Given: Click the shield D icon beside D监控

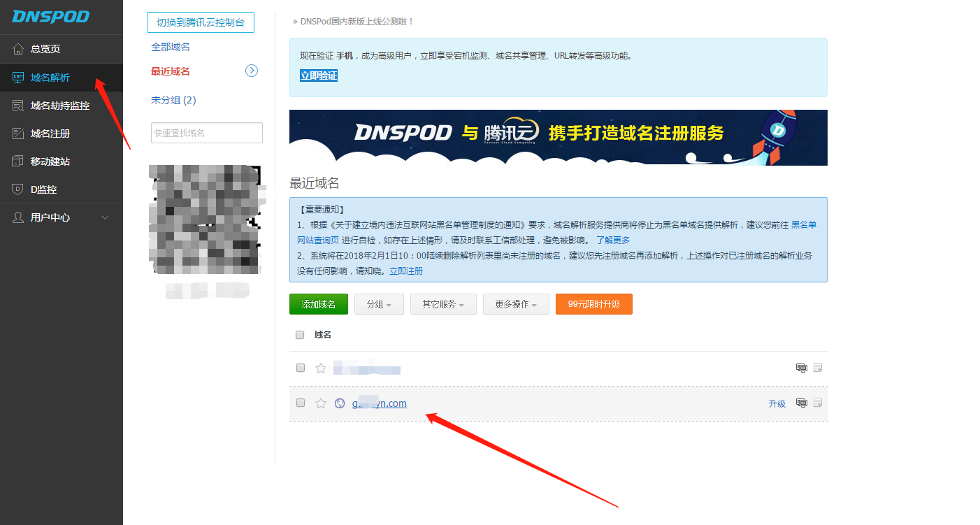Looking at the screenshot, I should (x=18, y=189).
